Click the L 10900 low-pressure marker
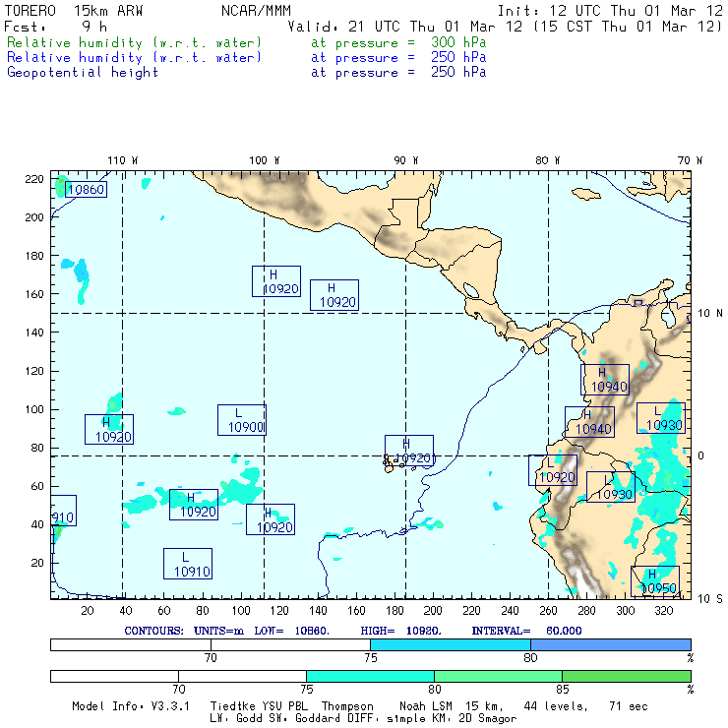Image resolution: width=728 pixels, height=728 pixels. (242, 420)
